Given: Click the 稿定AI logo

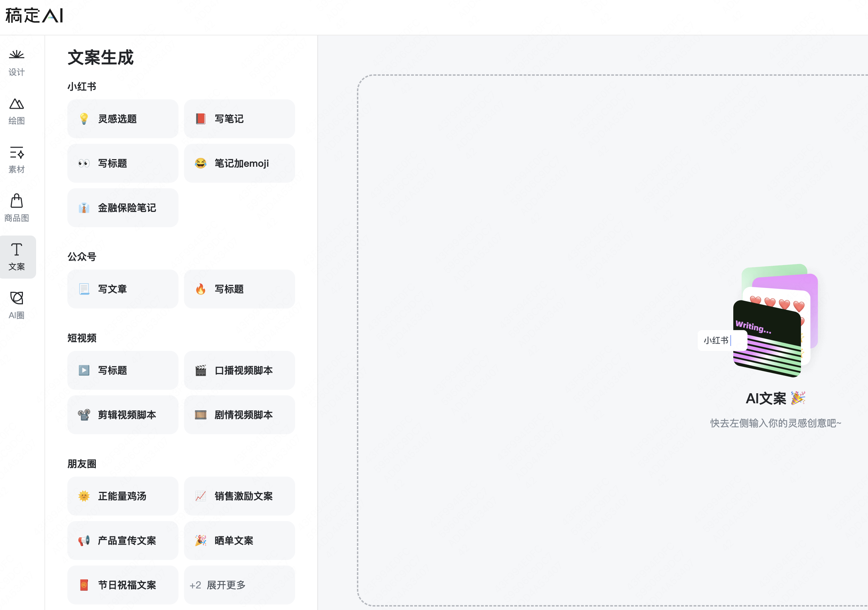Looking at the screenshot, I should pyautogui.click(x=34, y=16).
